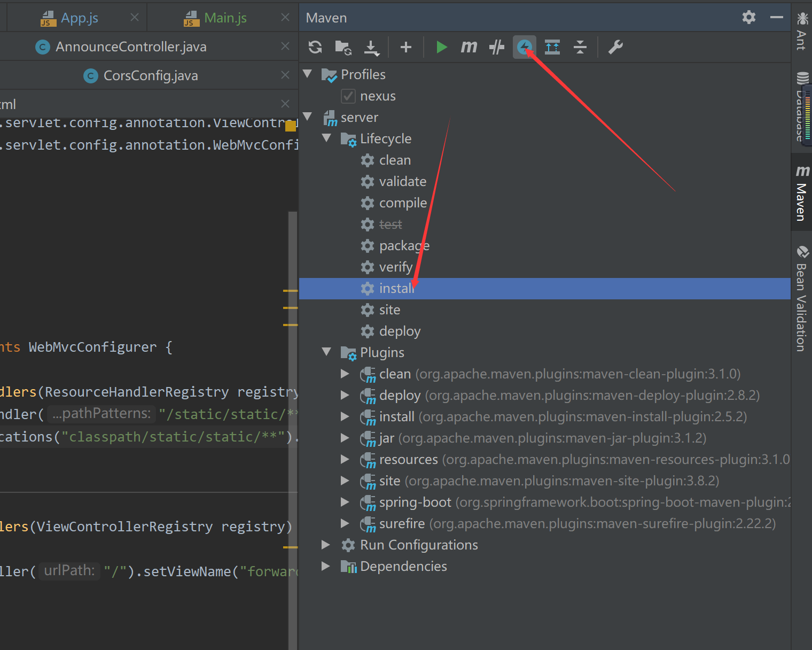
Task: Select the deploy lifecycle goal
Action: [400, 331]
